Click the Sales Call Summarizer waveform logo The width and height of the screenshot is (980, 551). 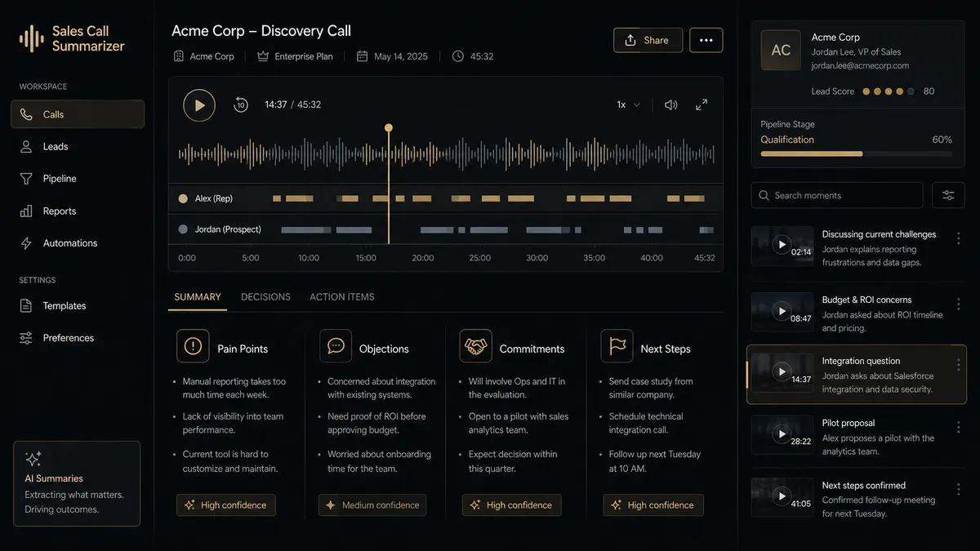point(31,38)
